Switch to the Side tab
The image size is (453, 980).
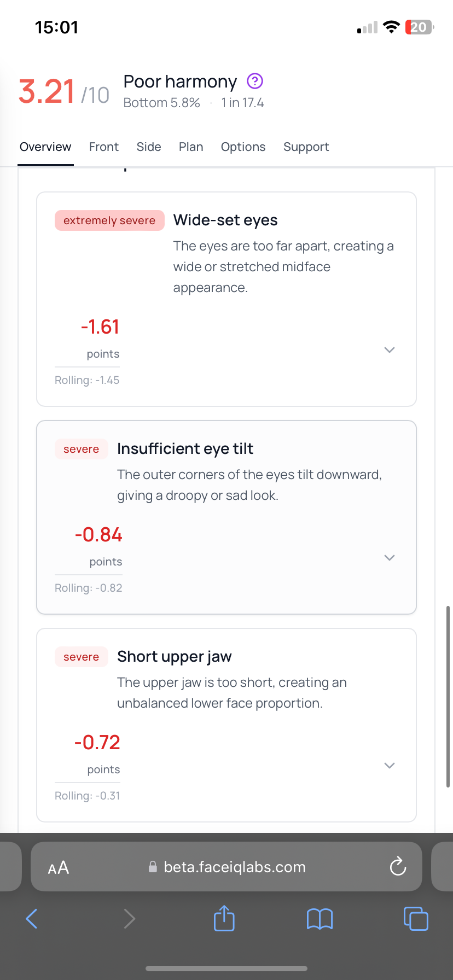(x=149, y=147)
